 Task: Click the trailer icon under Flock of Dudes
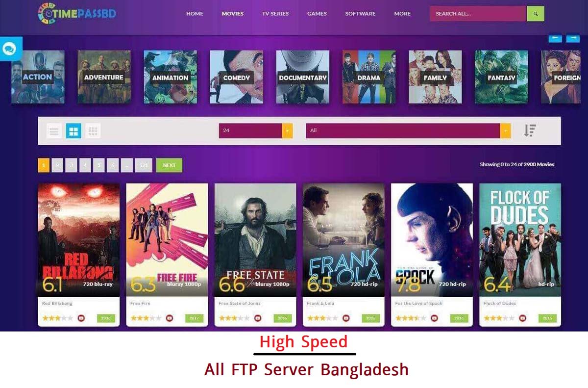522,318
